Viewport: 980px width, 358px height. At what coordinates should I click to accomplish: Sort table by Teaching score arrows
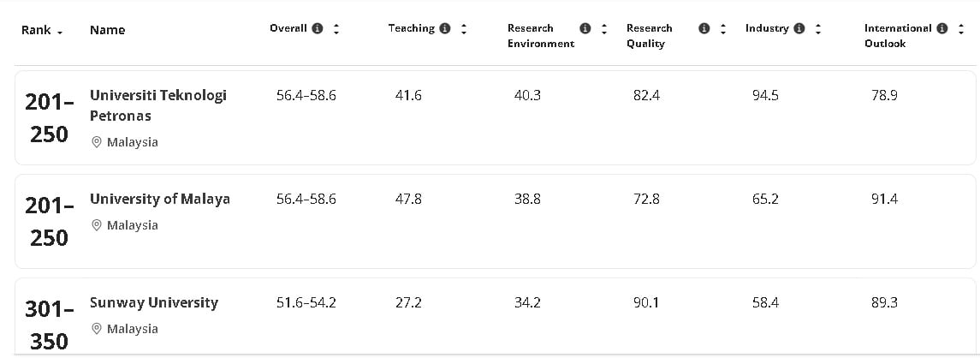pyautogui.click(x=464, y=29)
